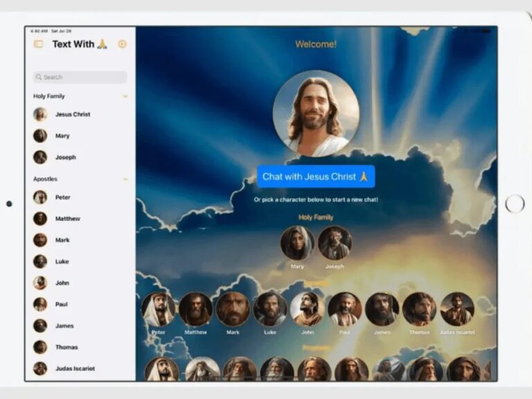Image resolution: width=532 pixels, height=399 pixels.
Task: Collapse the Apostles section chevron
Action: click(125, 179)
